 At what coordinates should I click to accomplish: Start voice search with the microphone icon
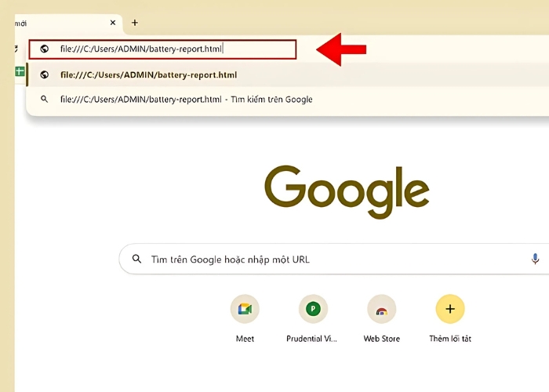point(535,259)
